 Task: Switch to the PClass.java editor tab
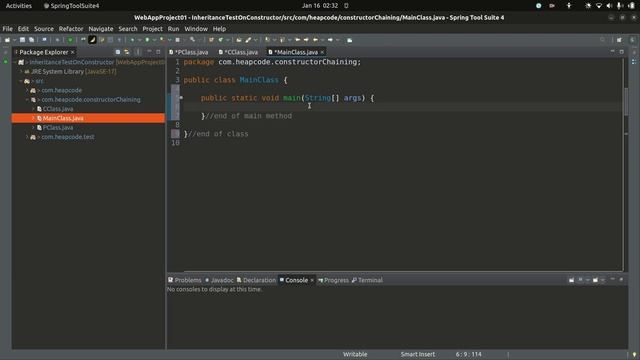[189, 52]
